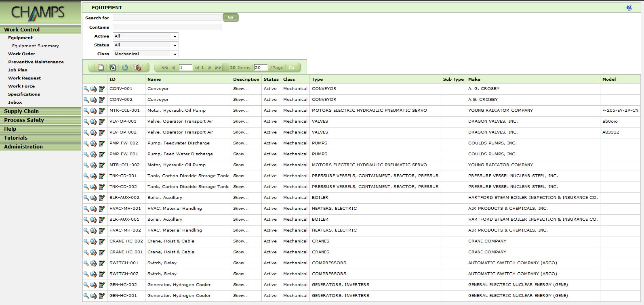Open print preview icon for CONV-001
This screenshot has width=644, height=305.
[x=93, y=89]
